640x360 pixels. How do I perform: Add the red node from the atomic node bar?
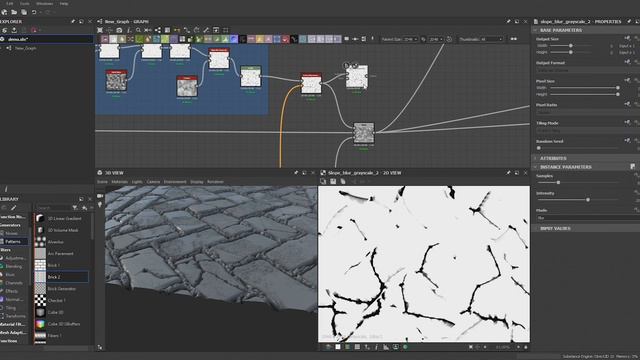(285, 39)
